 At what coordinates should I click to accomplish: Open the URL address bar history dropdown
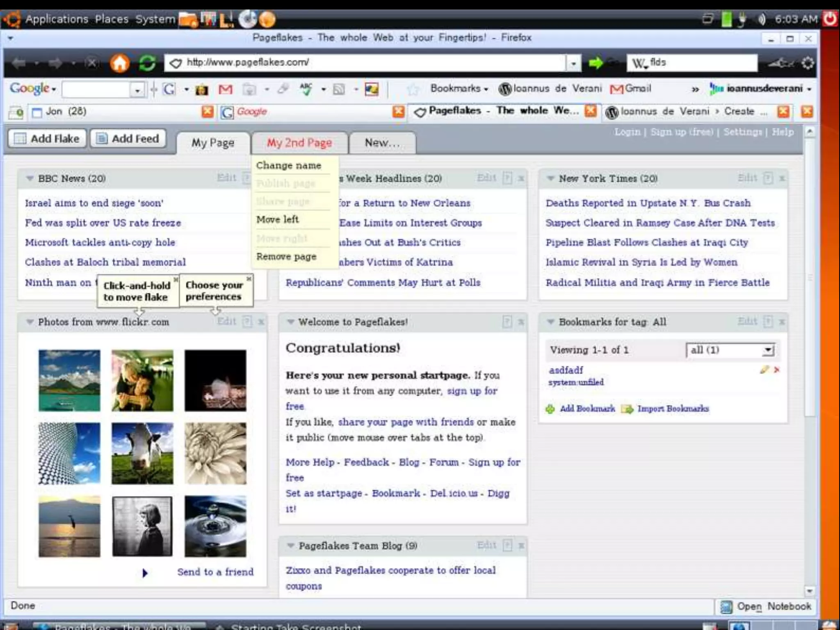tap(573, 63)
